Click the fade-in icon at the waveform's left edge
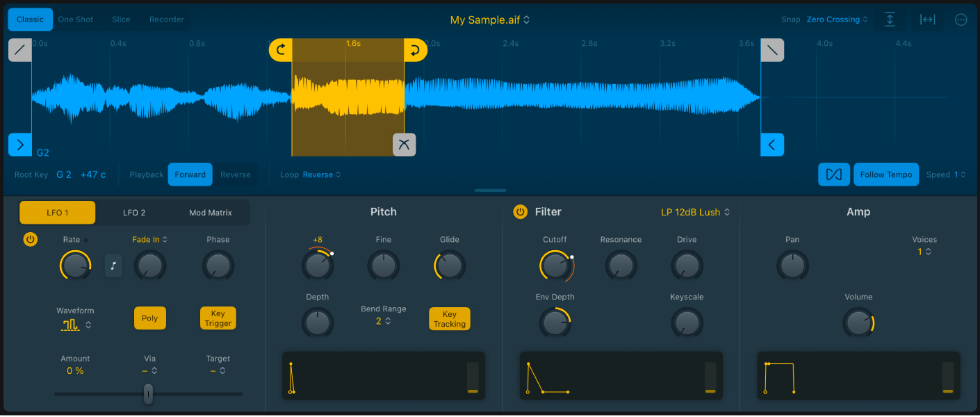The height and width of the screenshot is (417, 980). pyautogui.click(x=19, y=49)
